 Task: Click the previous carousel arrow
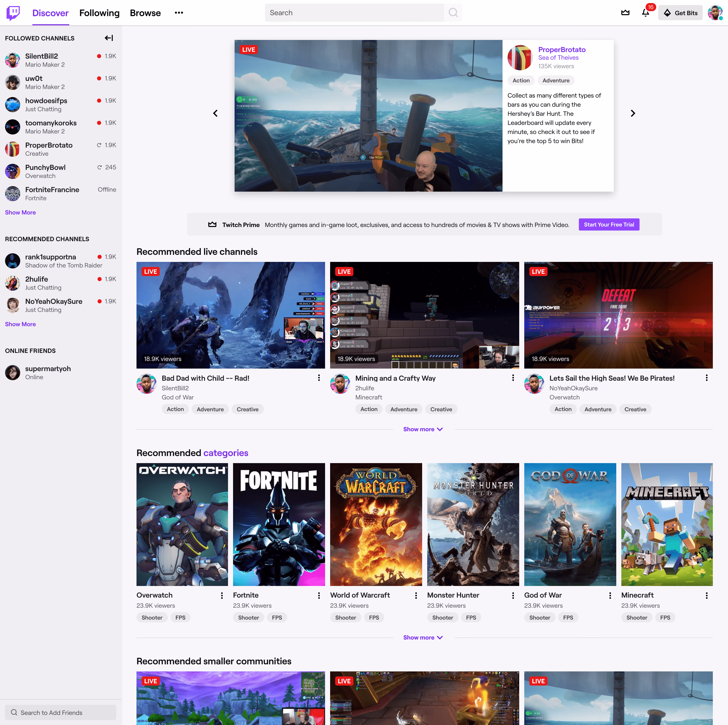point(216,113)
